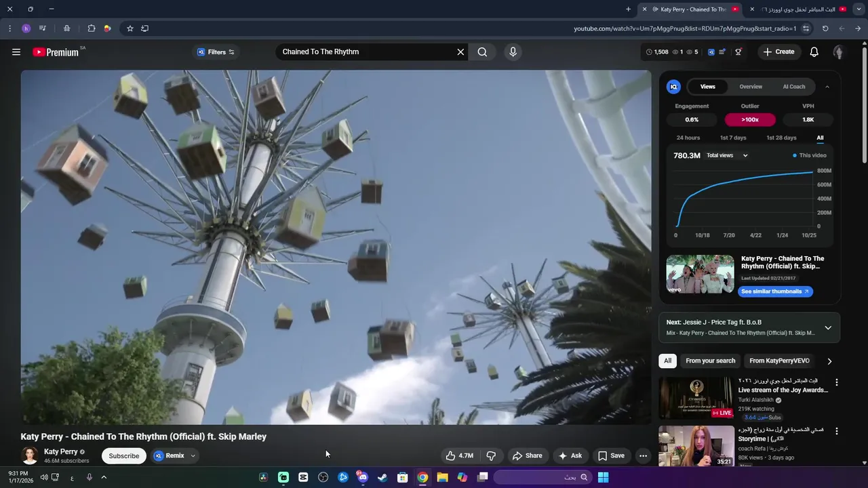Screen dimensions: 868x488
Task: Click the Ask button
Action: tap(570, 455)
